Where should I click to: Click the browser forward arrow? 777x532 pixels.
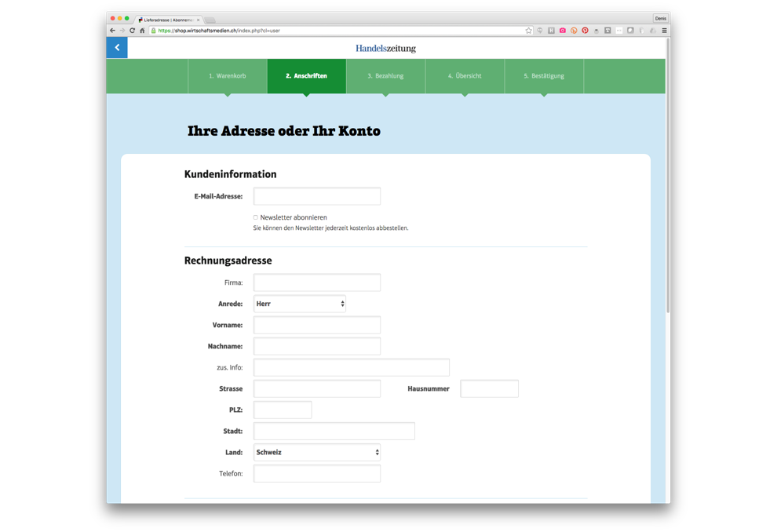pos(122,31)
